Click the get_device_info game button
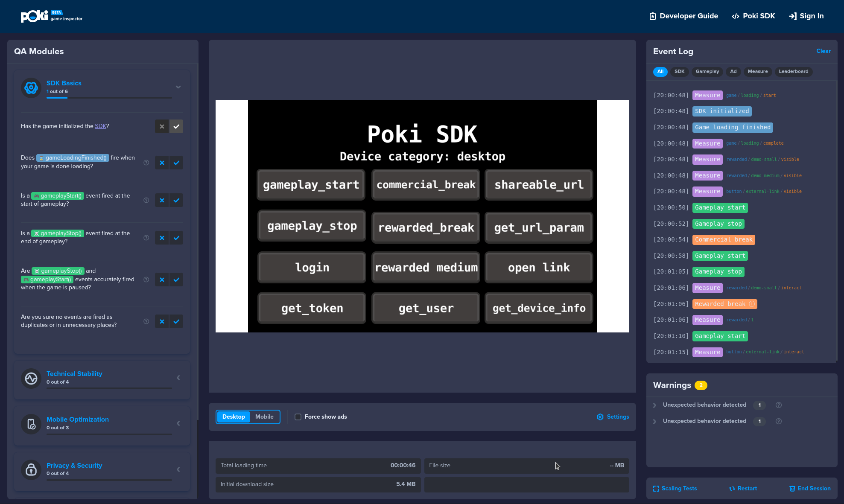844x504 pixels. [539, 308]
